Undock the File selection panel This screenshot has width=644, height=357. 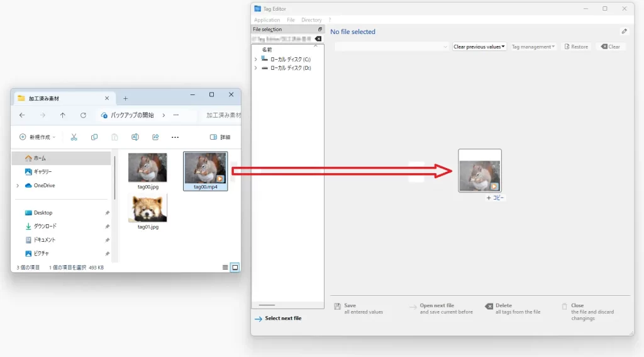[x=319, y=29]
